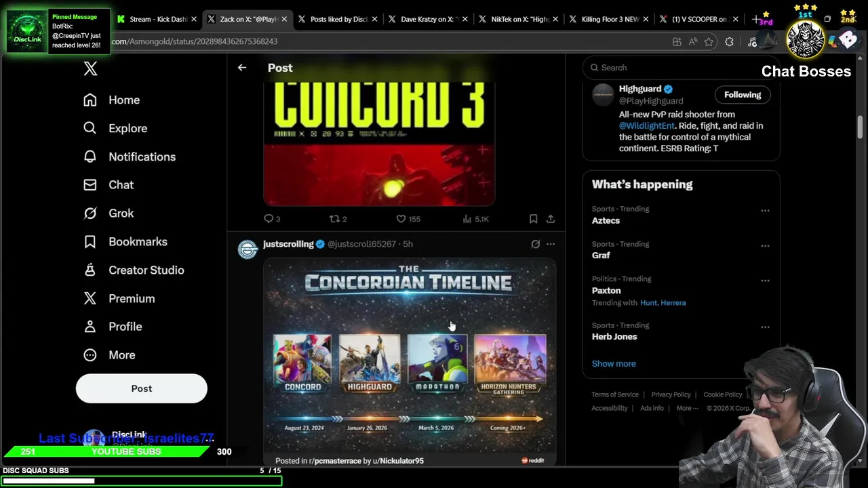Click the split screen icon in address bar
The image size is (868, 488).
(676, 42)
